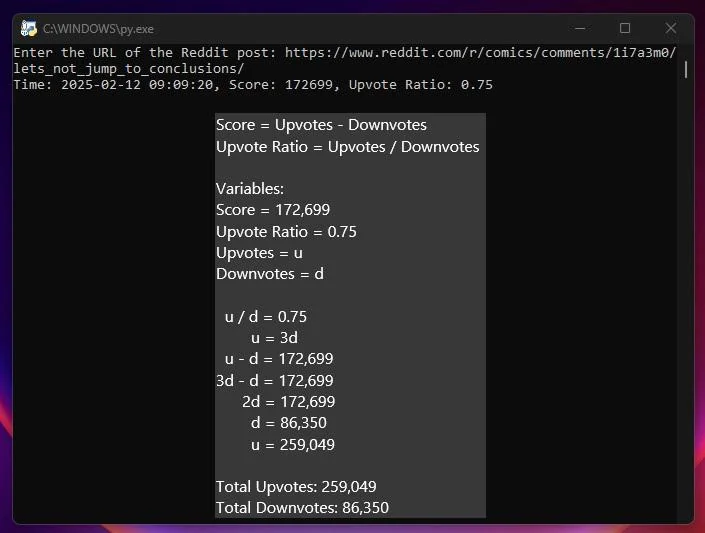Click the 'Downvotes = d' line
Screen dimensions: 705x533
pos(270,274)
